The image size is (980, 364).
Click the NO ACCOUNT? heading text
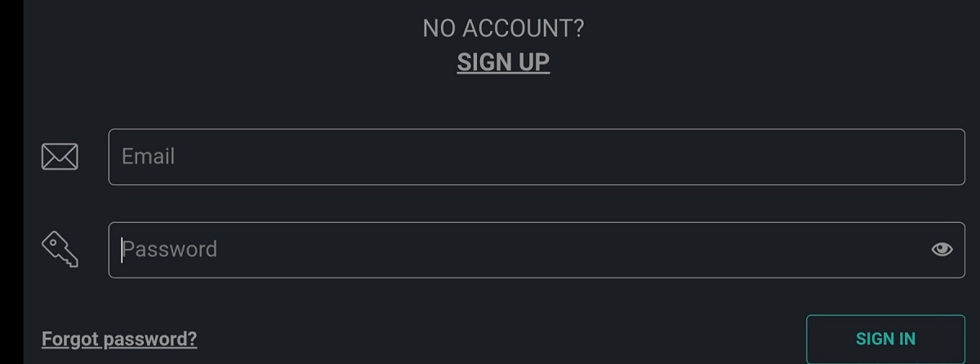tap(503, 29)
